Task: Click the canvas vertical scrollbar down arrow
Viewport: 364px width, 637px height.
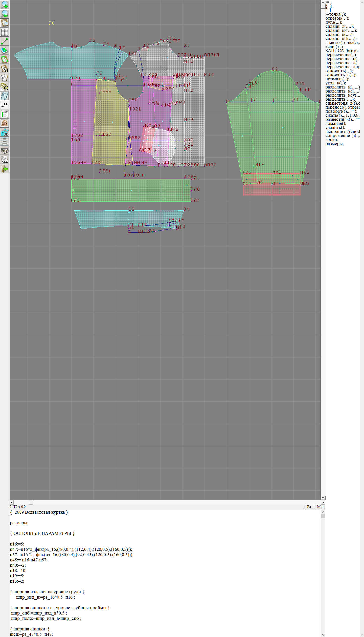Action: click(323, 498)
